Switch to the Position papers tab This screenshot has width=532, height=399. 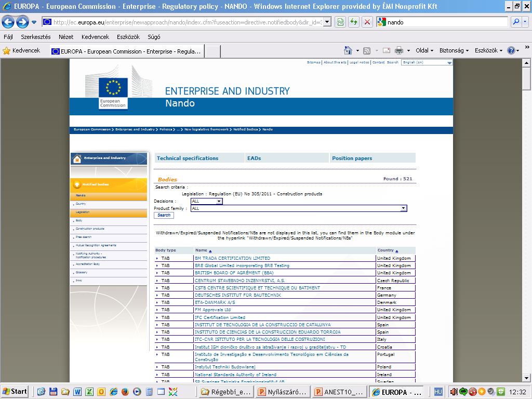pyautogui.click(x=373, y=158)
